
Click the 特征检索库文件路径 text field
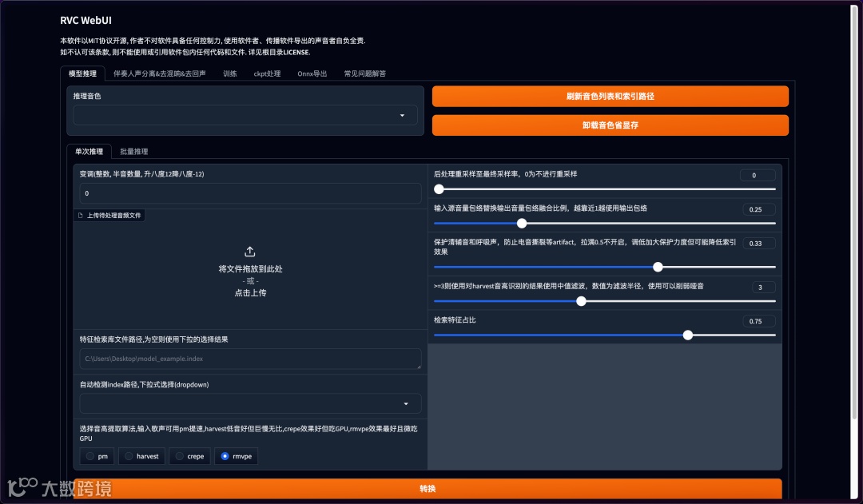(x=250, y=359)
